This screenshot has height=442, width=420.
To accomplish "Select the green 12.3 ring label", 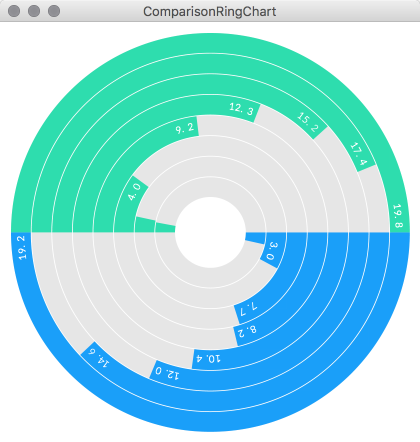I will [x=241, y=109].
